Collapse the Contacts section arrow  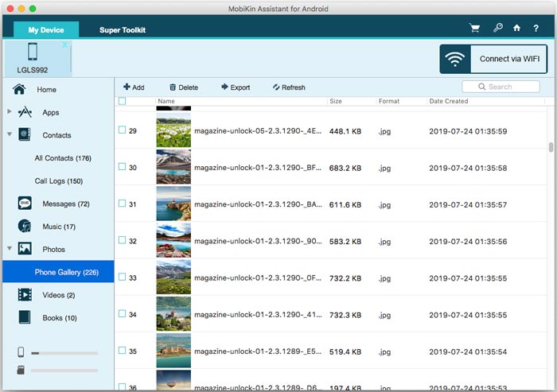pyautogui.click(x=9, y=135)
